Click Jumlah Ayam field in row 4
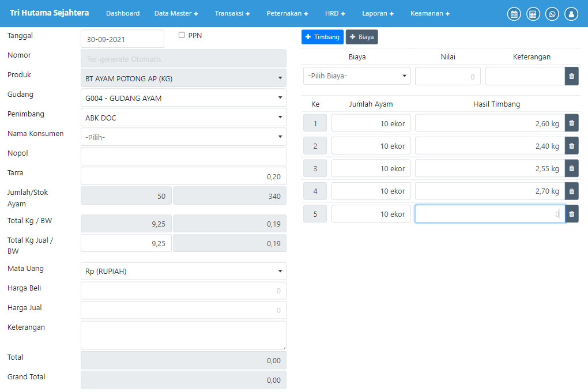This screenshot has width=588, height=392. tap(371, 191)
